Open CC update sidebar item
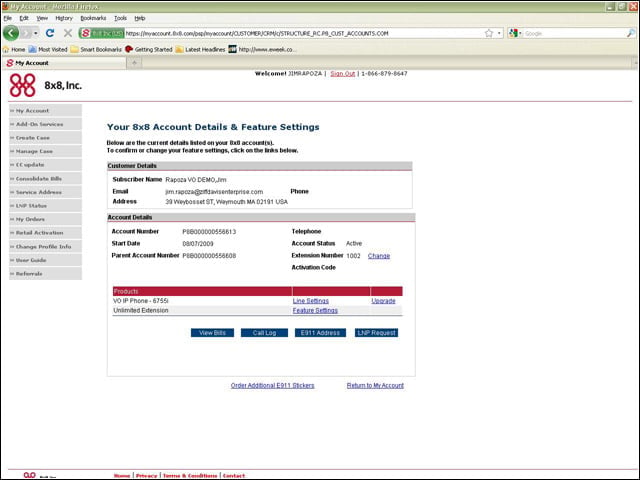Image resolution: width=640 pixels, height=480 pixels. point(45,164)
